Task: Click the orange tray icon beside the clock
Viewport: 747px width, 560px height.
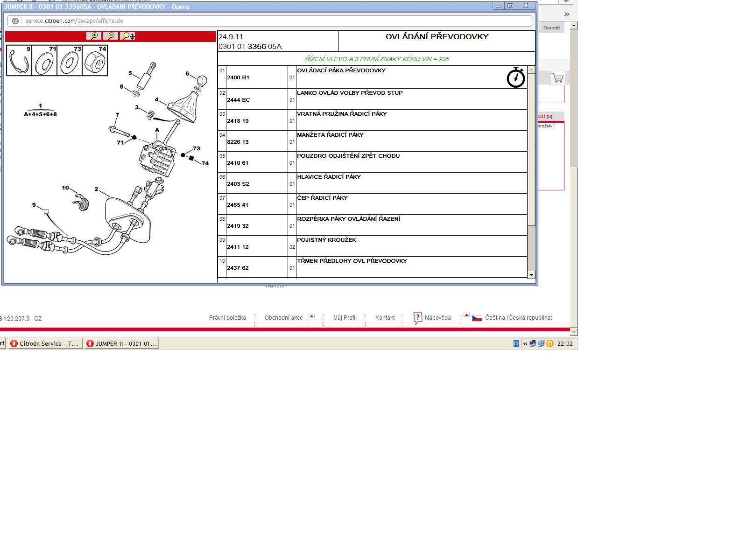Action: (x=550, y=343)
